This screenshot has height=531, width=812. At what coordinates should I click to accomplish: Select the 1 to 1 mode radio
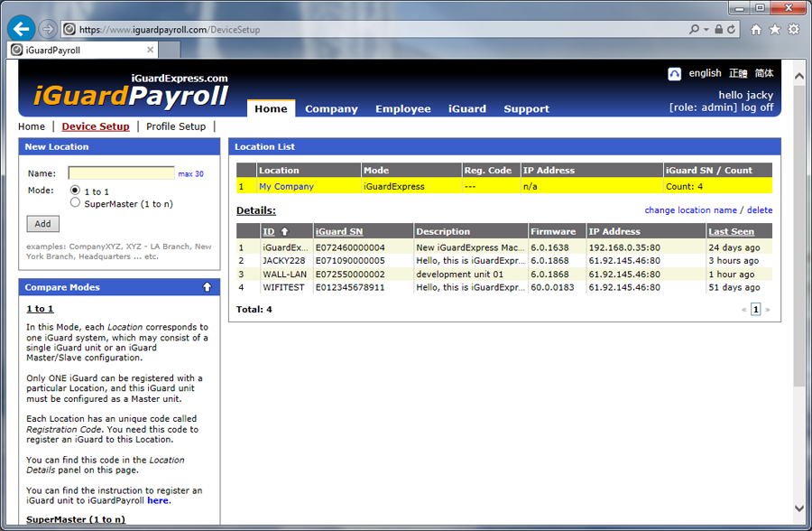point(75,191)
